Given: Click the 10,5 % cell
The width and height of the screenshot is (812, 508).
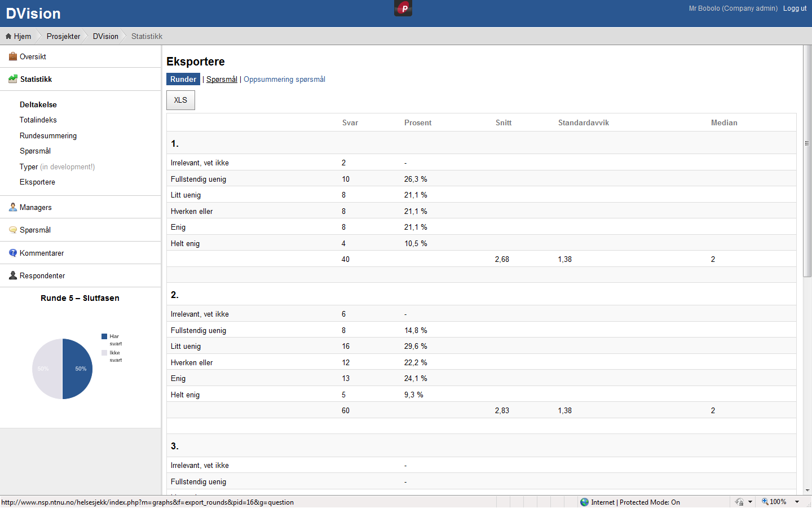Looking at the screenshot, I should click(x=416, y=243).
